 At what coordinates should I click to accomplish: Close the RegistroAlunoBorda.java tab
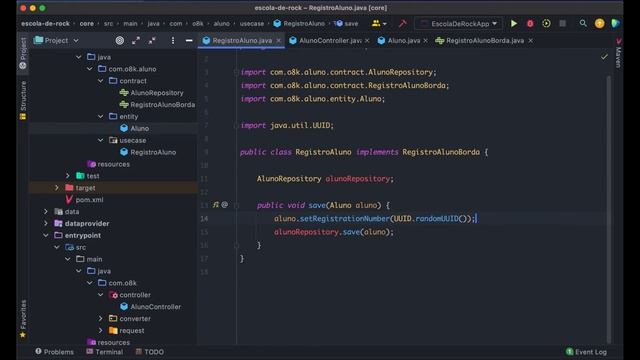(x=530, y=40)
